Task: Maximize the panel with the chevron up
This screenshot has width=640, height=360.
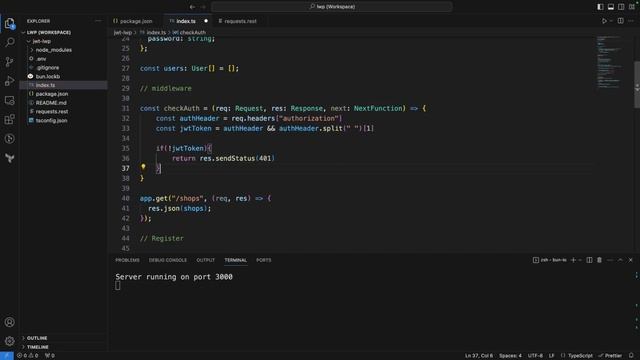Action: click(620, 260)
